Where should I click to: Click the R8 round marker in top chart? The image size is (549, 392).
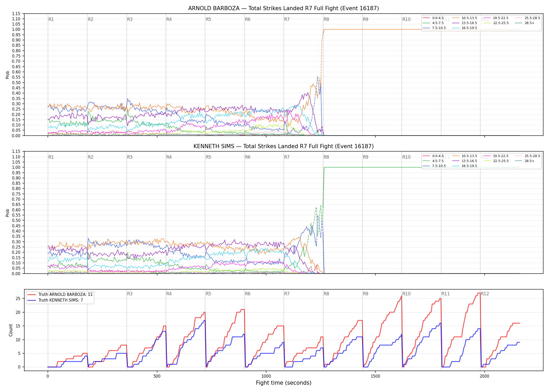point(326,19)
